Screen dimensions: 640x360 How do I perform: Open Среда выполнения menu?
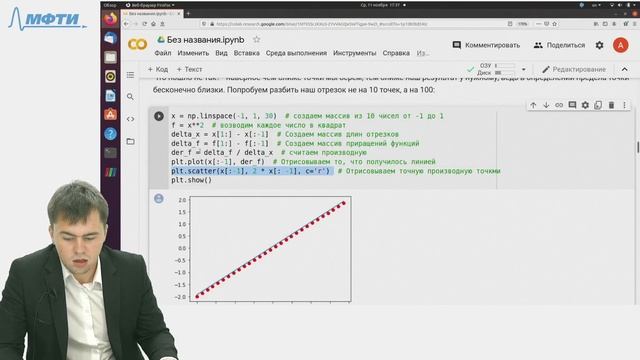tap(296, 53)
